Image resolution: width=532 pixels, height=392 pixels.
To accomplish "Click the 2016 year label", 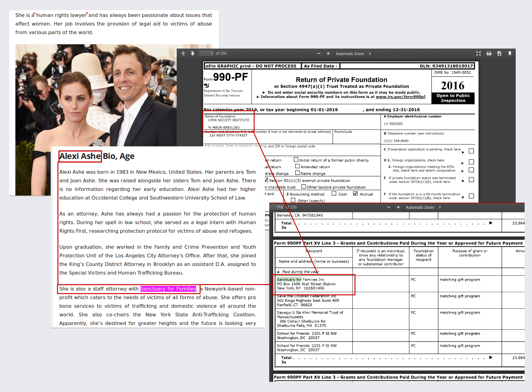I will pos(453,85).
